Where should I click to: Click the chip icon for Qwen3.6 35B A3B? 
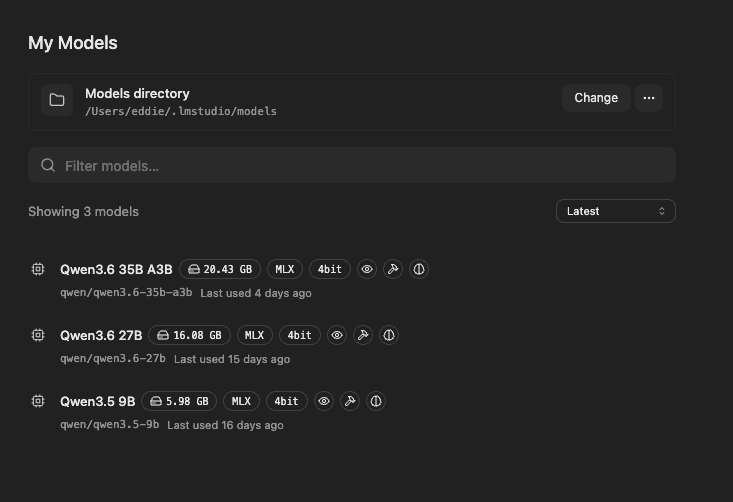(38, 269)
